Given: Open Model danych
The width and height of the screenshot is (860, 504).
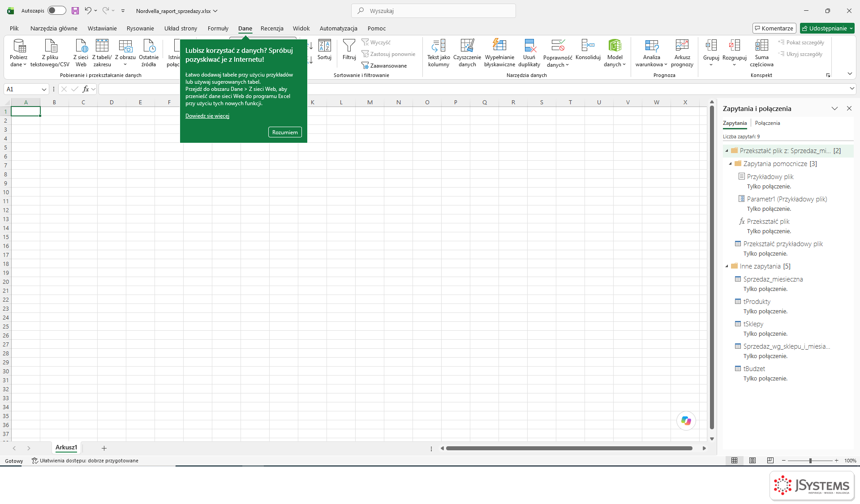Looking at the screenshot, I should [x=615, y=53].
